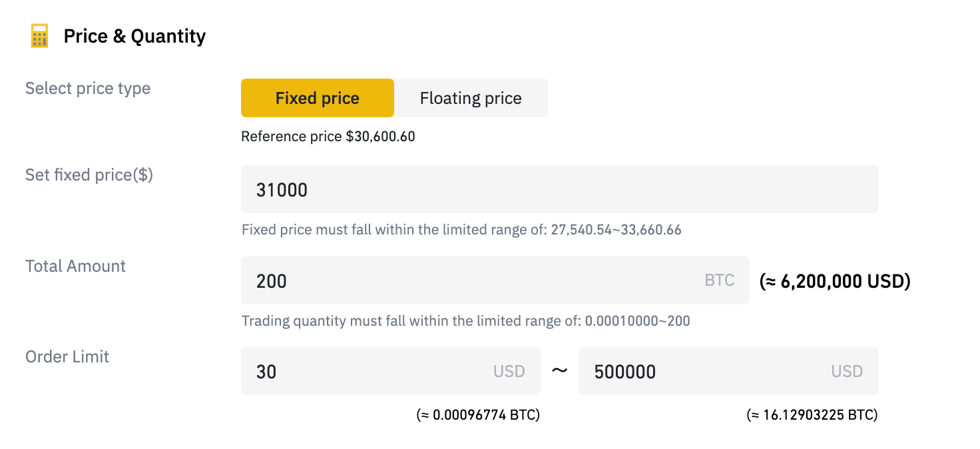Click the Select price type label
The height and width of the screenshot is (449, 980).
88,89
